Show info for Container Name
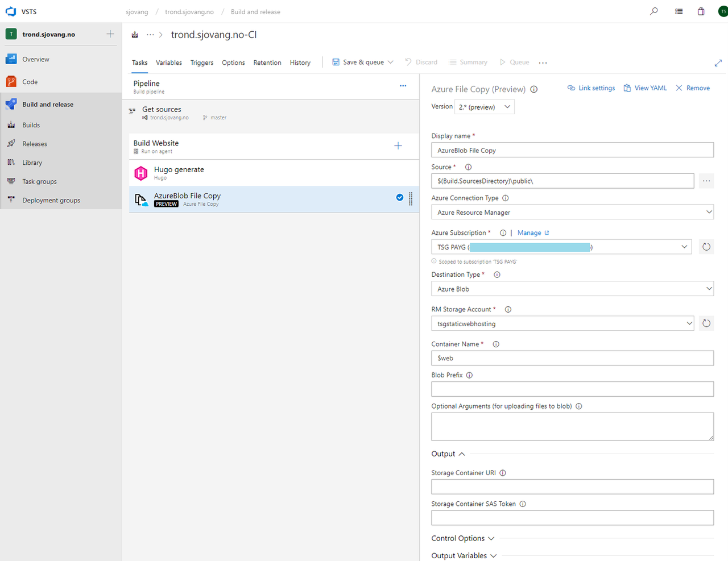The height and width of the screenshot is (561, 728). coord(496,344)
